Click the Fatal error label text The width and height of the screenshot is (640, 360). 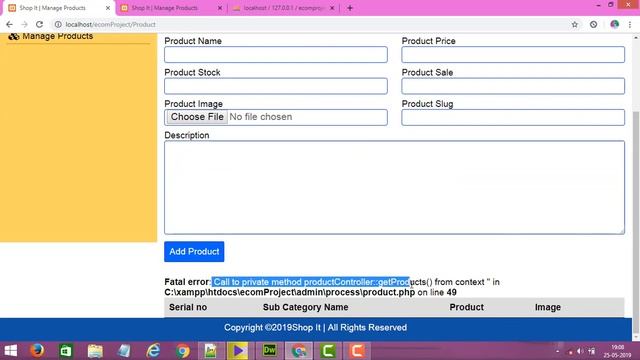[x=187, y=282]
